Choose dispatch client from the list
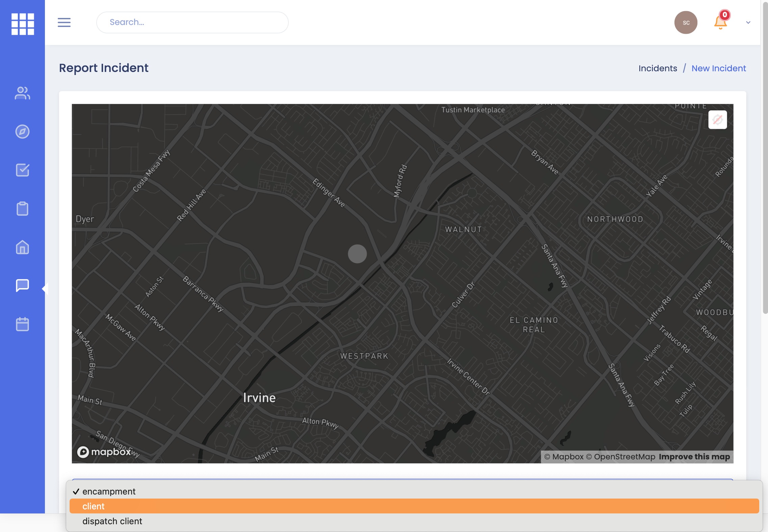768x532 pixels. click(x=112, y=521)
